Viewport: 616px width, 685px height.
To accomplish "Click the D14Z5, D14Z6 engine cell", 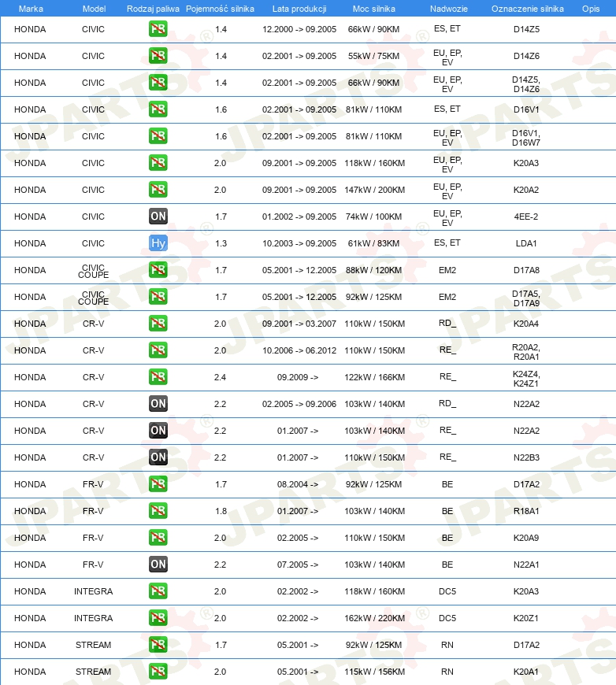I will click(526, 84).
